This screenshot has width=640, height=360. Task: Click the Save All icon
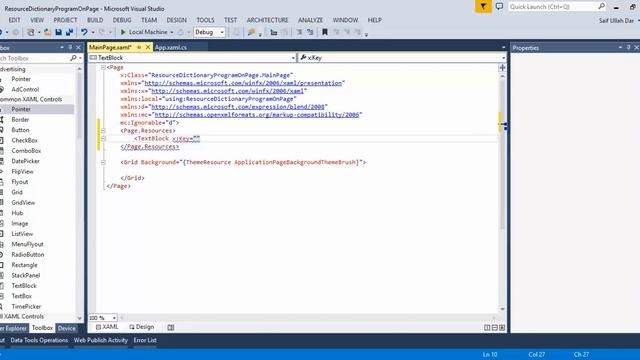click(69, 32)
